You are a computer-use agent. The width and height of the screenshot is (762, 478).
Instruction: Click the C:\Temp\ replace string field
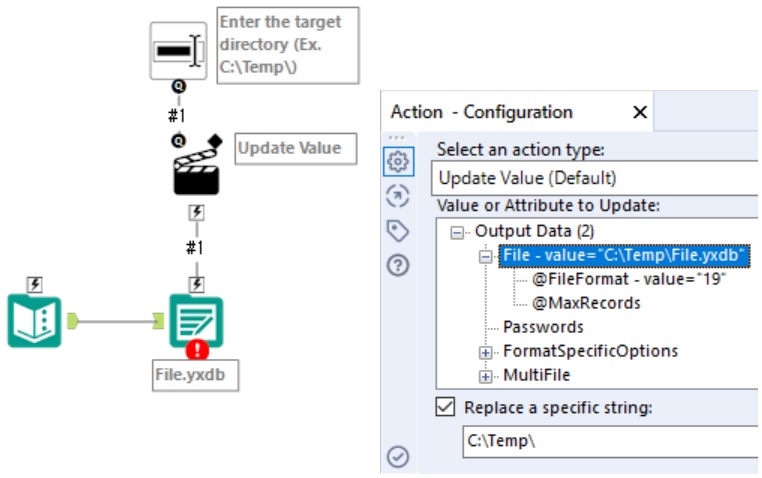coord(610,441)
